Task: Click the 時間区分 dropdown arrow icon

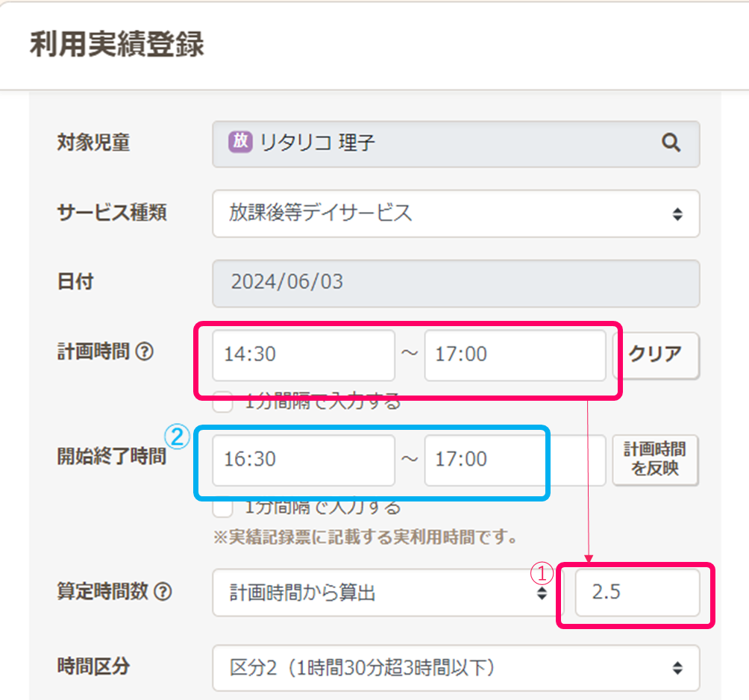Action: tap(677, 668)
